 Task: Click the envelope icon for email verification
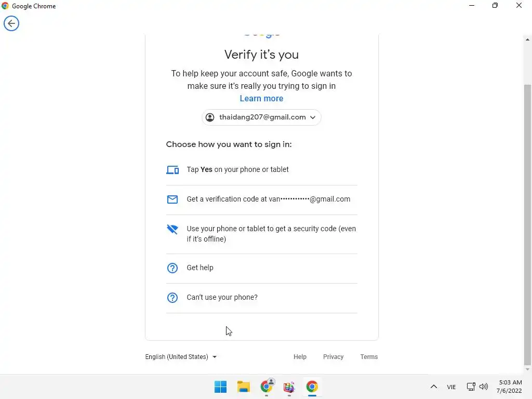[x=172, y=199]
